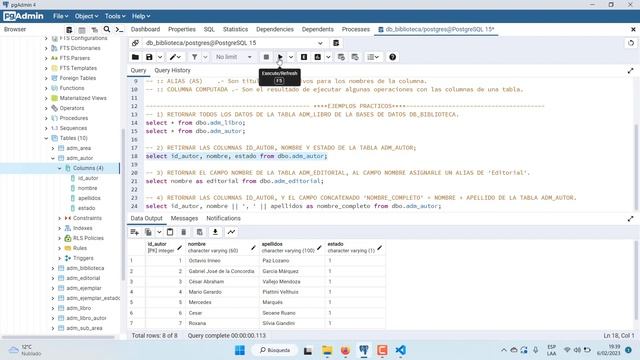Open explain options dropdown arrow

[x=328, y=57]
